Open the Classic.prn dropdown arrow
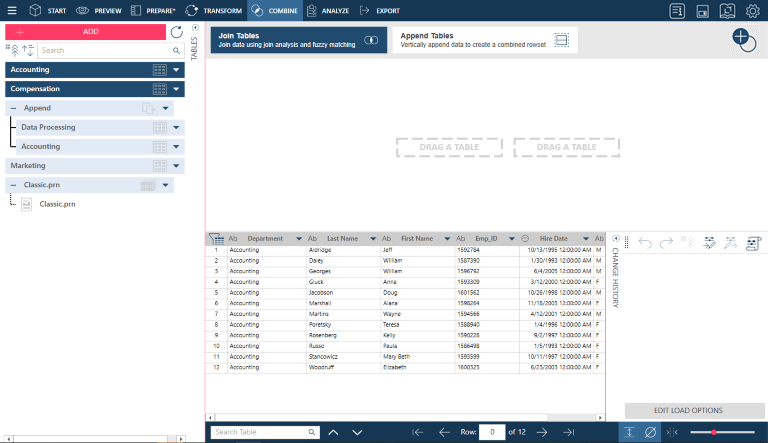This screenshot has height=443, width=768. coord(166,185)
